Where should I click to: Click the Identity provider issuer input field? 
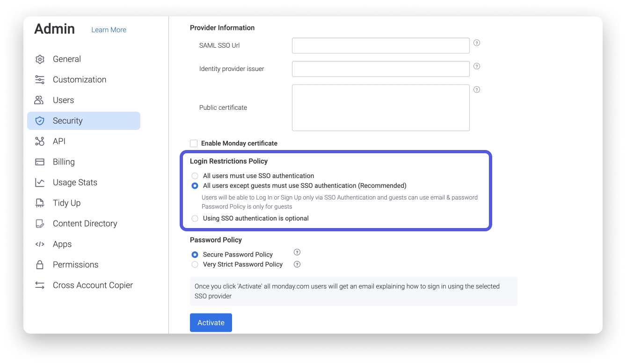(x=380, y=68)
